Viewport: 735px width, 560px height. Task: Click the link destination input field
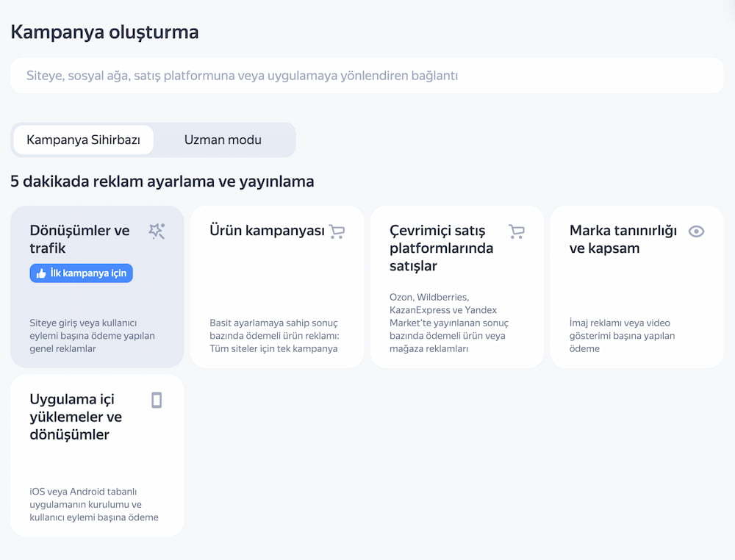[367, 75]
